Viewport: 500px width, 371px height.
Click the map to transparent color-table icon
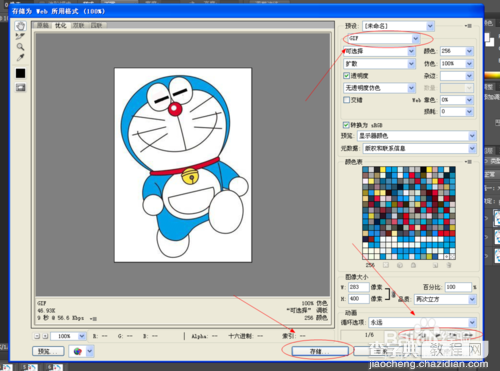[386, 265]
